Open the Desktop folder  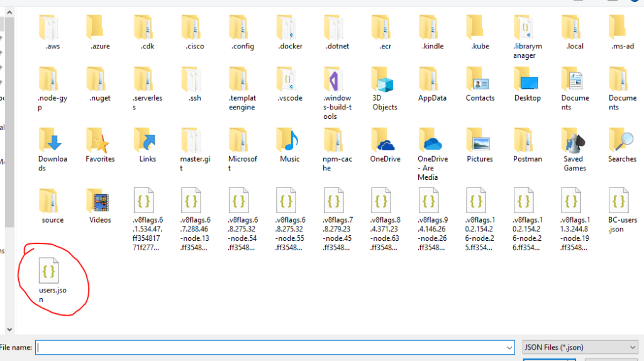click(527, 79)
